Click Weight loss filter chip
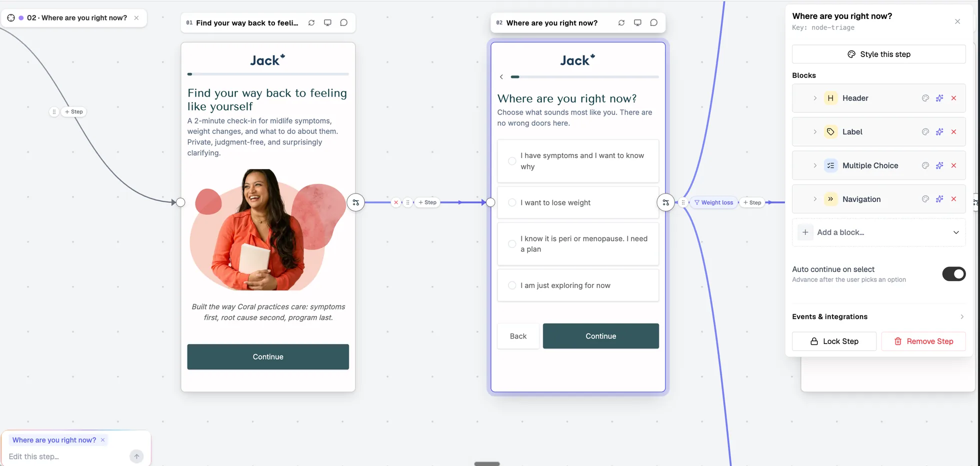This screenshot has width=980, height=466. (x=713, y=202)
